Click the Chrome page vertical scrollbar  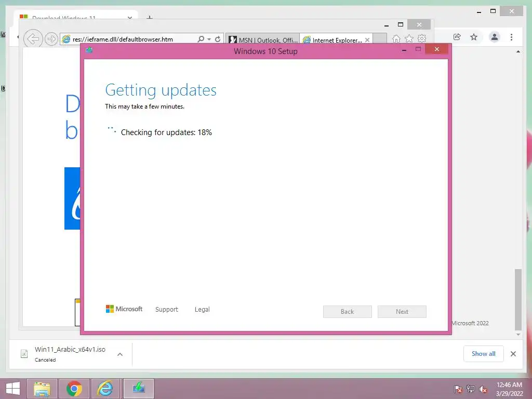[518, 299]
